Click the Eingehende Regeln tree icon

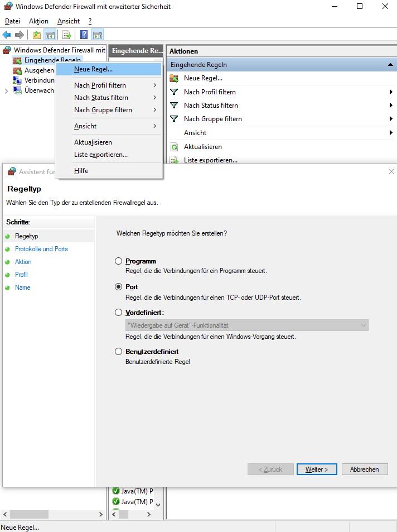(x=17, y=61)
